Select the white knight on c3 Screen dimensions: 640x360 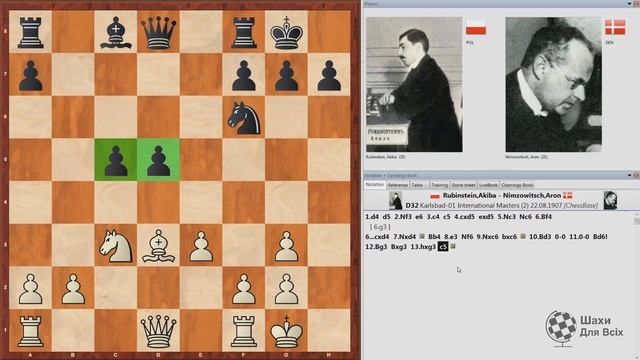click(116, 245)
